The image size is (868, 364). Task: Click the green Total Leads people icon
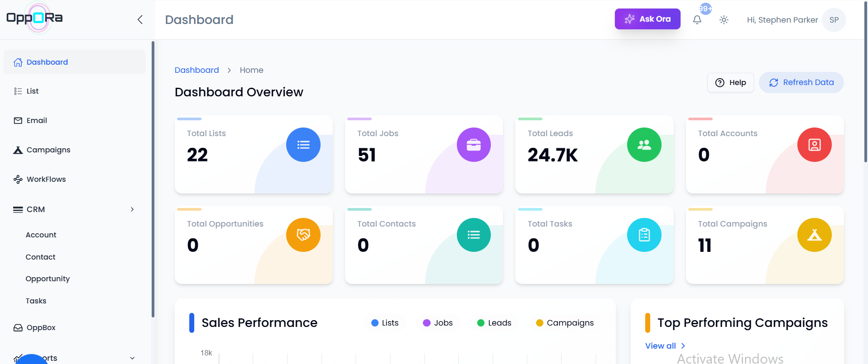click(x=644, y=145)
